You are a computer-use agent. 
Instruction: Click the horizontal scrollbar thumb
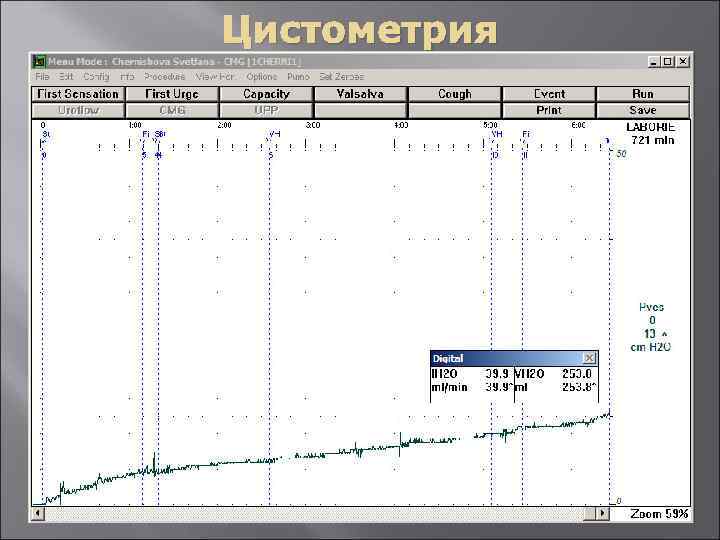pos(590,513)
